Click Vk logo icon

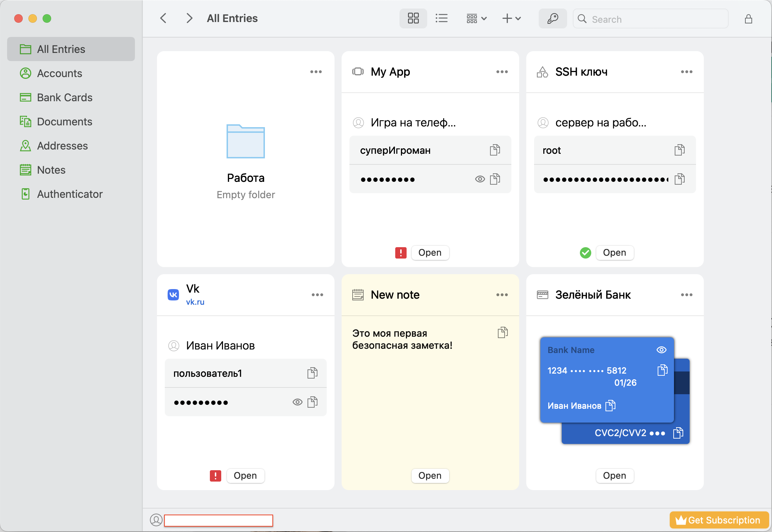coord(173,295)
